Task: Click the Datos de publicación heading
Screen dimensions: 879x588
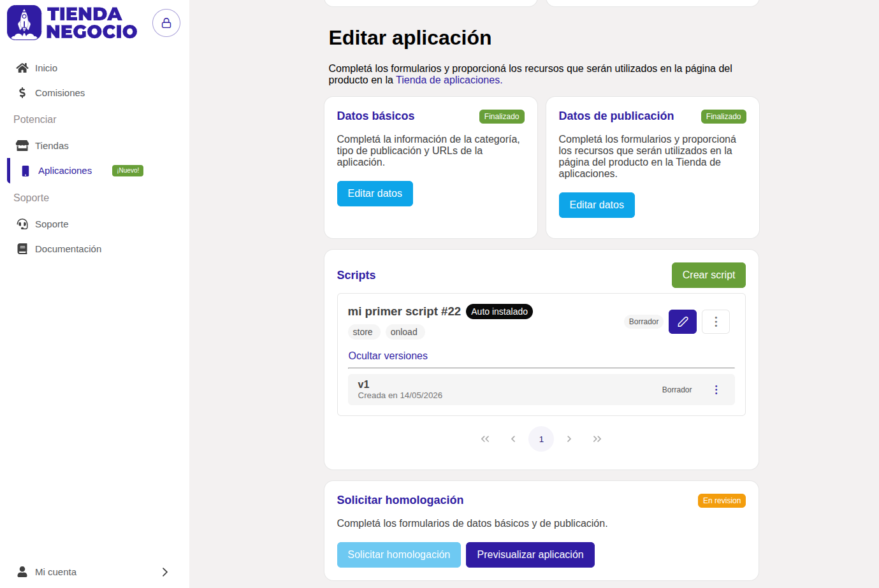Action: coord(616,116)
